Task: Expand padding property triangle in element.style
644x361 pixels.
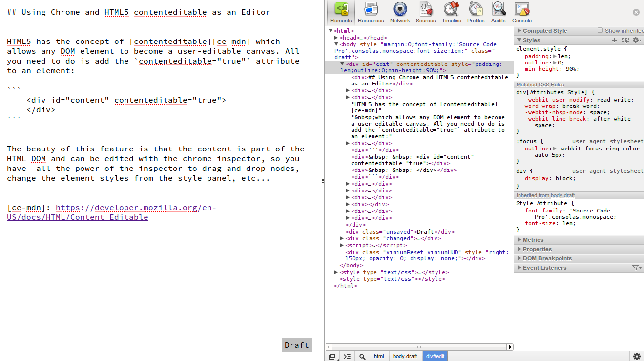Action: (x=554, y=56)
